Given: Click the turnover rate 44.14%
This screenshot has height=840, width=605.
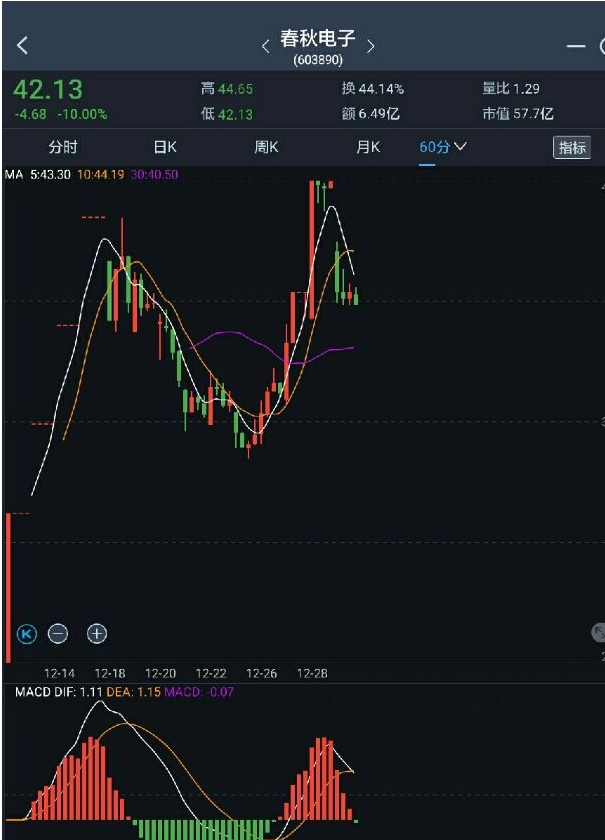Looking at the screenshot, I should coord(380,88).
